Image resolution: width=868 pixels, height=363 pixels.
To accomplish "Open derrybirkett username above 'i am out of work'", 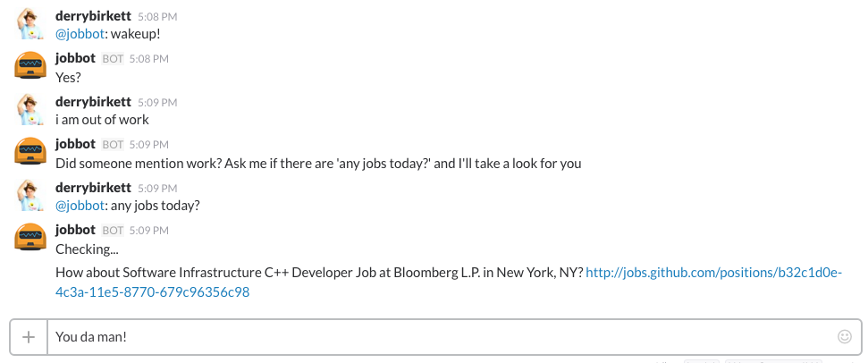I will tap(94, 102).
